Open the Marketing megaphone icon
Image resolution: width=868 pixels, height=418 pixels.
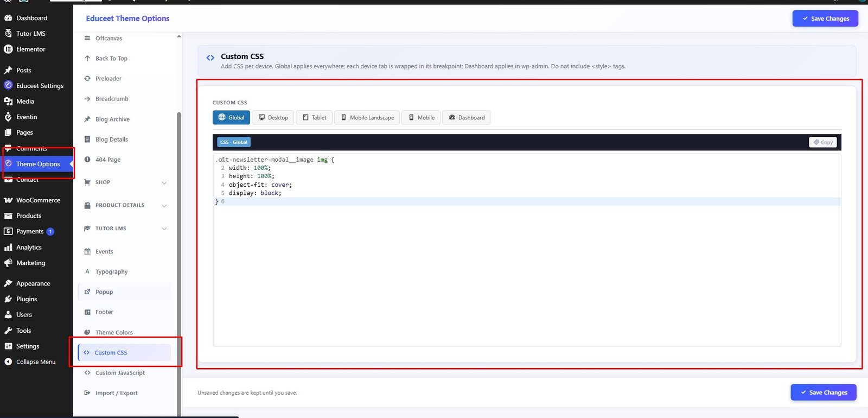click(8, 263)
